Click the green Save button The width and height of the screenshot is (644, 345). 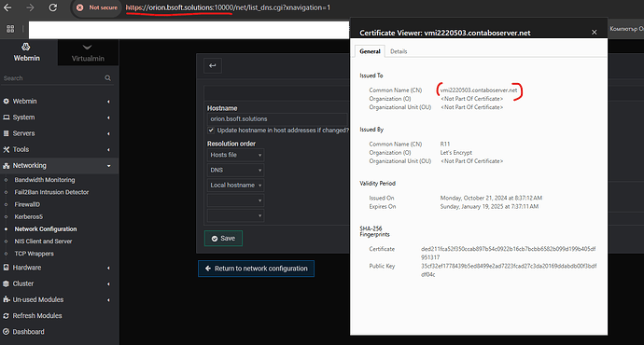coord(223,239)
